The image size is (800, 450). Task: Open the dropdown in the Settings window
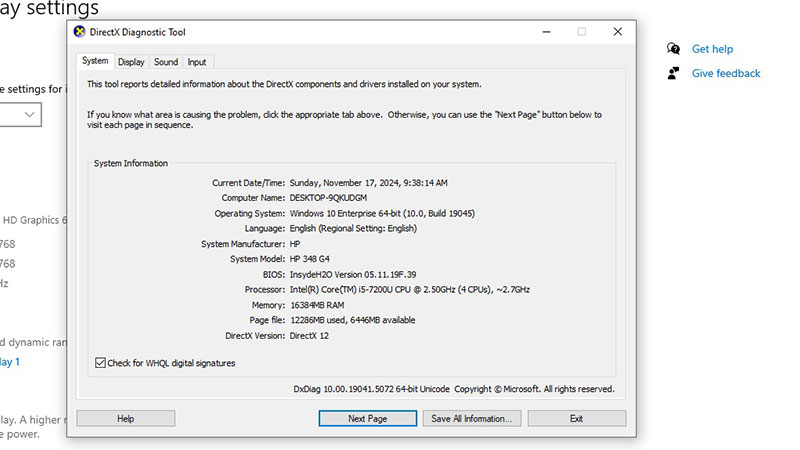tap(20, 114)
